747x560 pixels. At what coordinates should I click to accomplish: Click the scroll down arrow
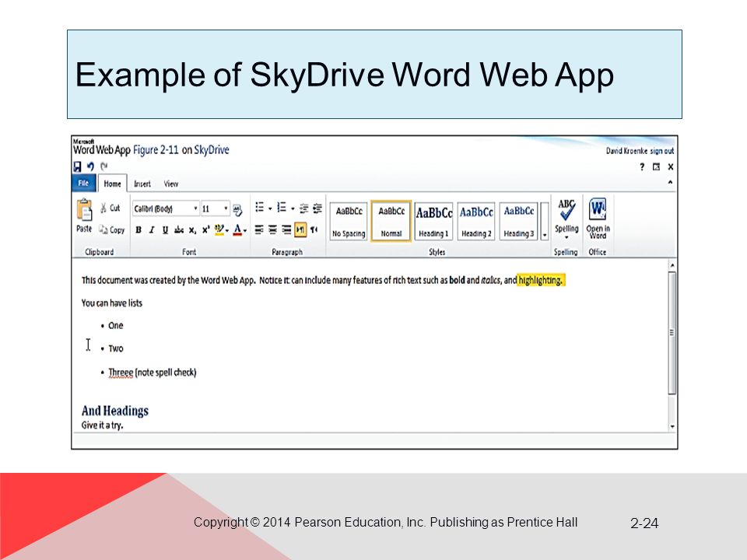(x=672, y=426)
